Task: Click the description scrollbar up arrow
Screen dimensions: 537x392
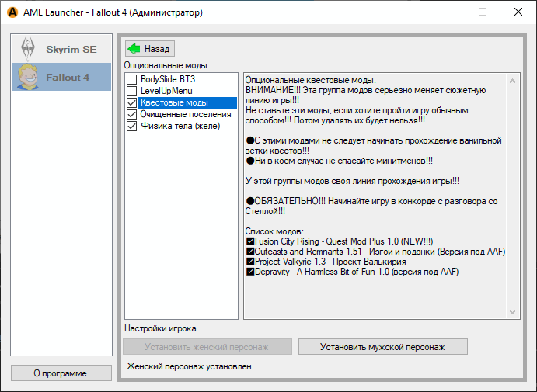Action: (512, 79)
